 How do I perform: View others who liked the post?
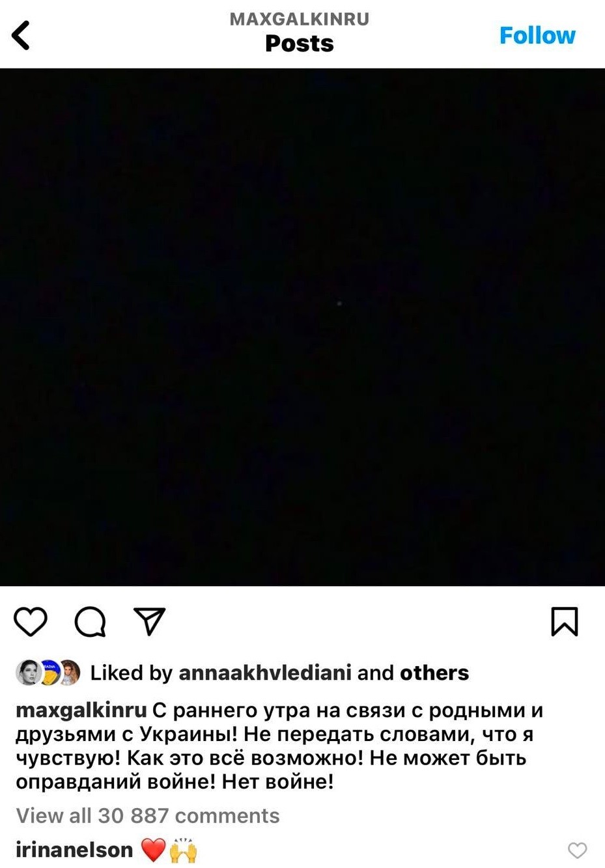tap(434, 673)
